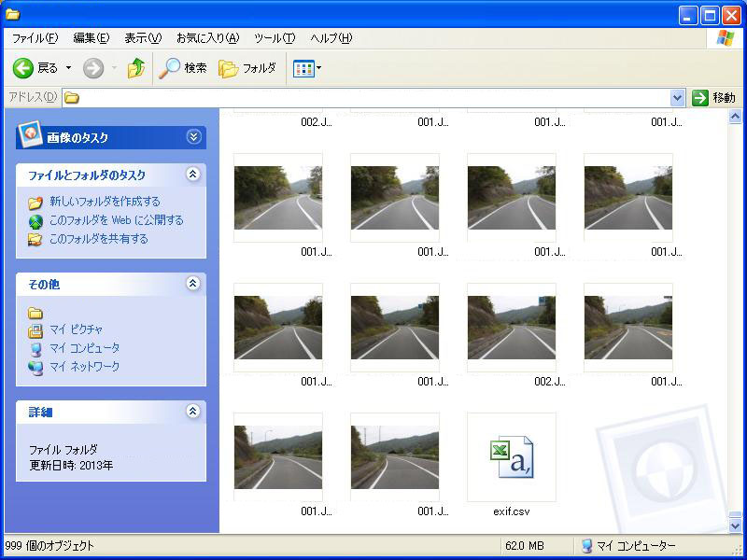Select third-row thumbnail labeled 002.J...
The height and width of the screenshot is (560, 747).
pyautogui.click(x=512, y=328)
